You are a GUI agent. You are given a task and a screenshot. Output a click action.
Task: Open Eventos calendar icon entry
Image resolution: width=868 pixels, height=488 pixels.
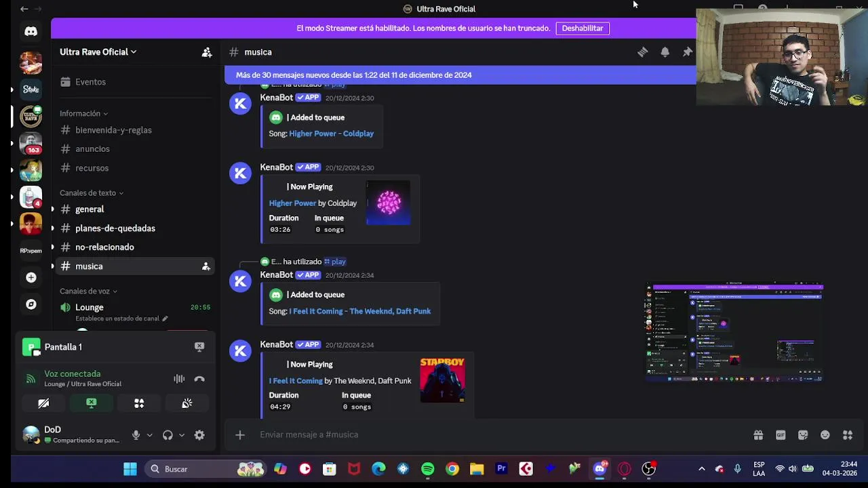134,82
